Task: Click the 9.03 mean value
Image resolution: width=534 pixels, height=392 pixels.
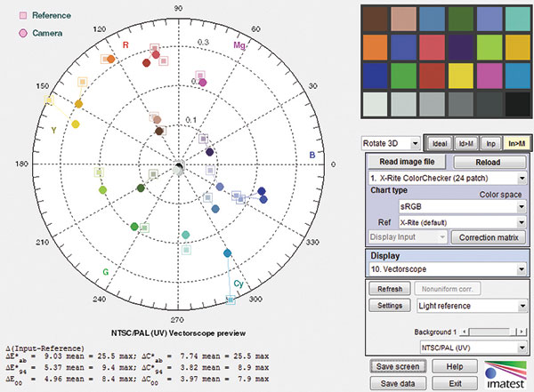Action: pos(53,356)
